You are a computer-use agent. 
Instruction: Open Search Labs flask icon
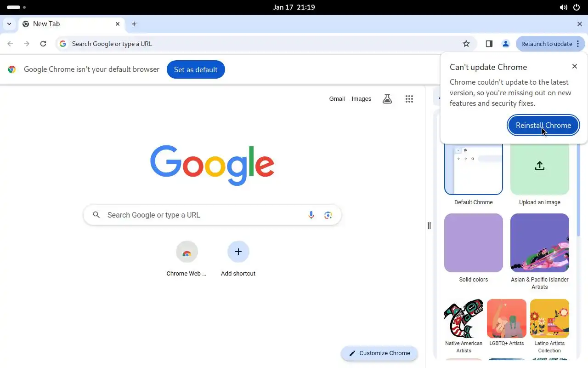pyautogui.click(x=387, y=98)
